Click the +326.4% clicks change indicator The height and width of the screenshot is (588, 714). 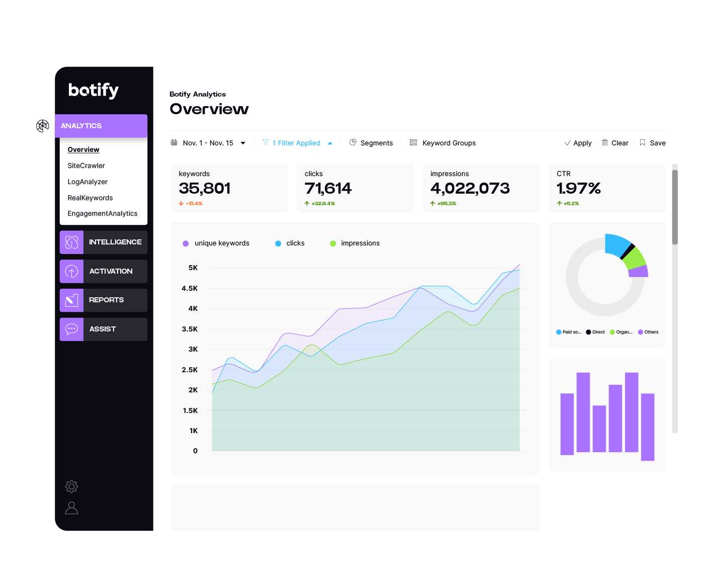click(320, 204)
